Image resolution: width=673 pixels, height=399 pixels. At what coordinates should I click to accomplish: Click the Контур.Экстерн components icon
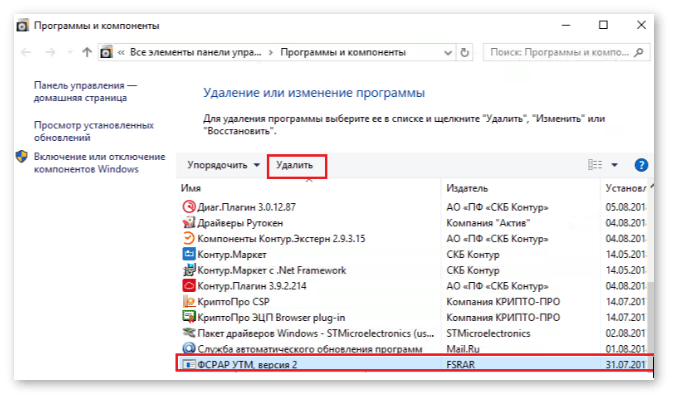(x=189, y=238)
